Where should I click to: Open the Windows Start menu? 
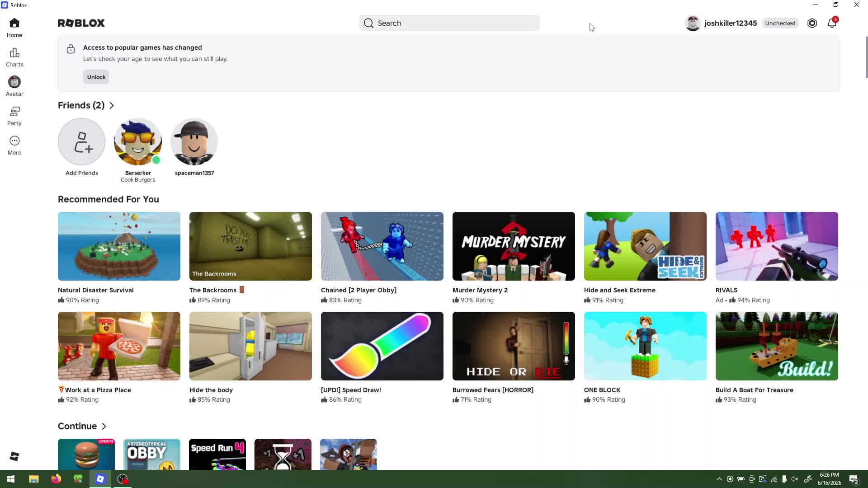[x=11, y=479]
